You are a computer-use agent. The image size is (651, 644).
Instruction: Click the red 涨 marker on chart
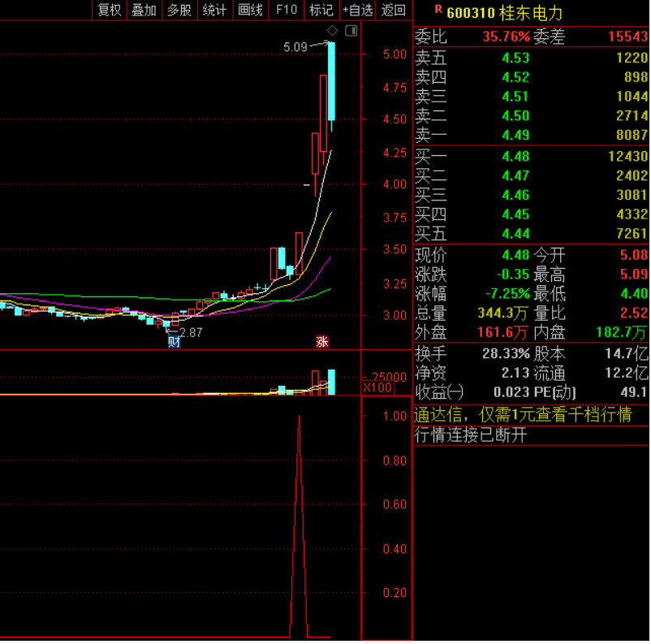pyautogui.click(x=322, y=342)
